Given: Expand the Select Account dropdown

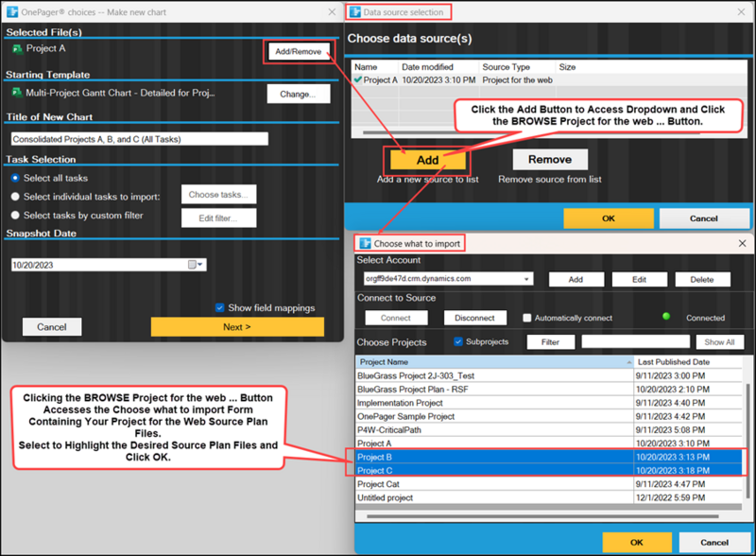Looking at the screenshot, I should pos(526,279).
